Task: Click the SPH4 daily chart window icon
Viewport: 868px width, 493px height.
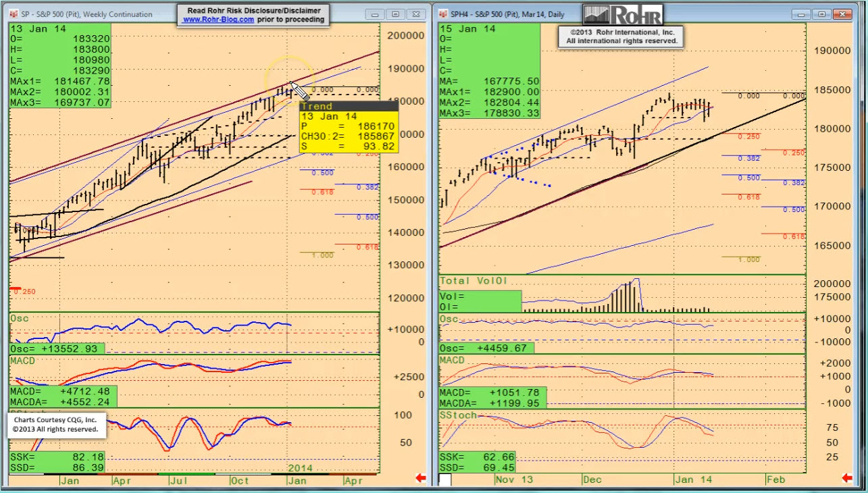Action: pyautogui.click(x=442, y=14)
